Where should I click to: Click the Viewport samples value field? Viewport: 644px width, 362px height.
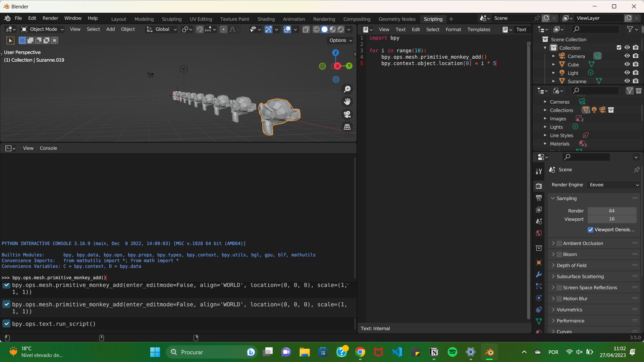coord(612,219)
